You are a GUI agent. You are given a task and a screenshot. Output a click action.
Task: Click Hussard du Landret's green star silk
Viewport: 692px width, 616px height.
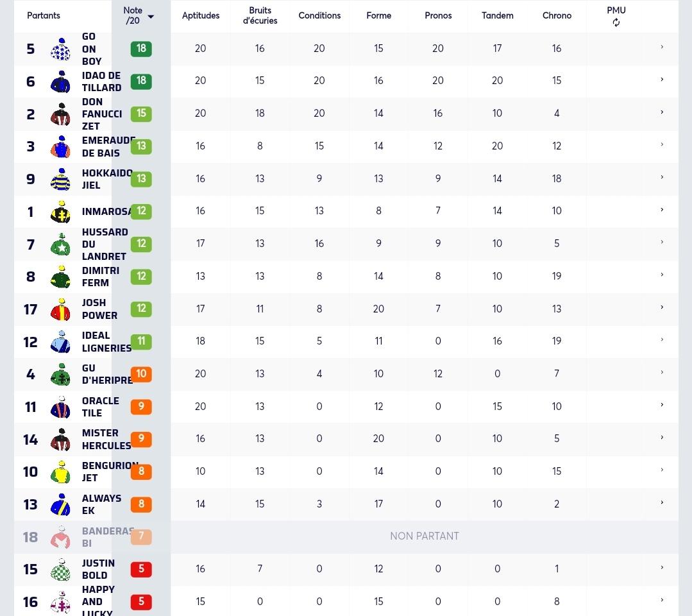[60, 244]
